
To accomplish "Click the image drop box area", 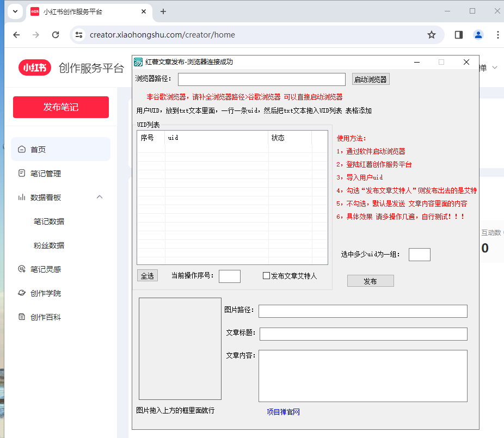I will pos(180,349).
